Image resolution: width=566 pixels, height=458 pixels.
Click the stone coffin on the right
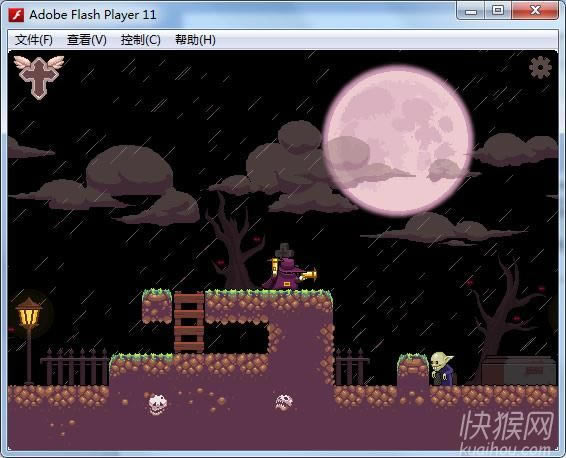click(519, 371)
